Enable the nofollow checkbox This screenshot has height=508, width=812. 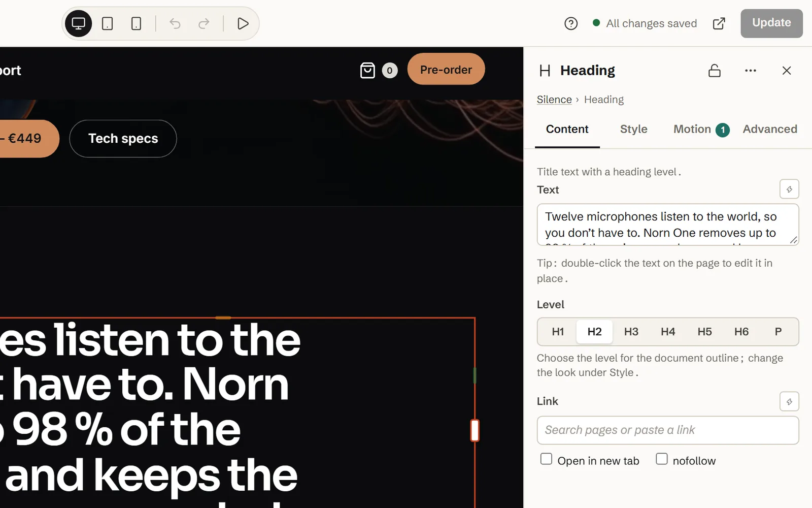point(661,459)
